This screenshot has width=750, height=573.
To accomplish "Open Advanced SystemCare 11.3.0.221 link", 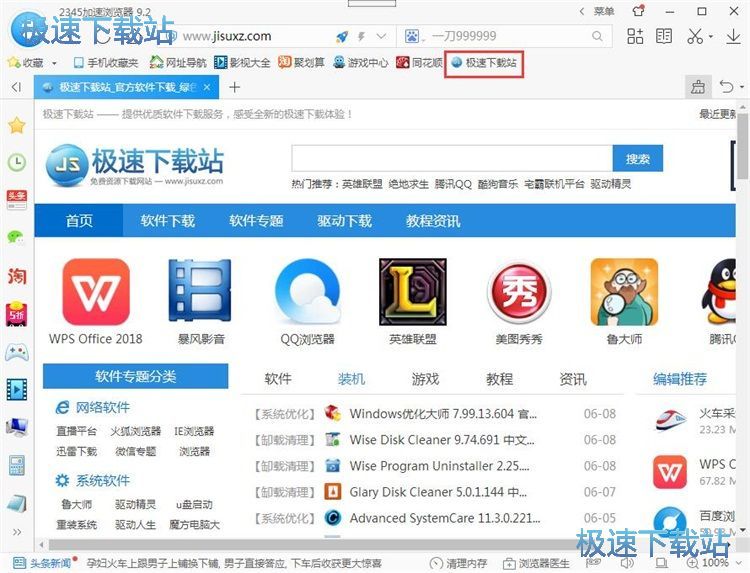I will (445, 518).
